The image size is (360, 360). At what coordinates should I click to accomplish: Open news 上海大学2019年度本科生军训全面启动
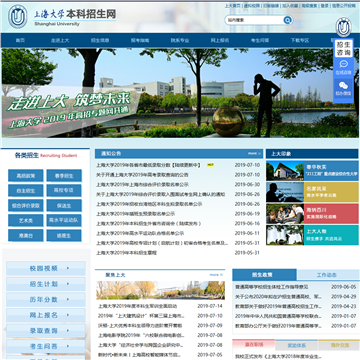click(x=138, y=306)
